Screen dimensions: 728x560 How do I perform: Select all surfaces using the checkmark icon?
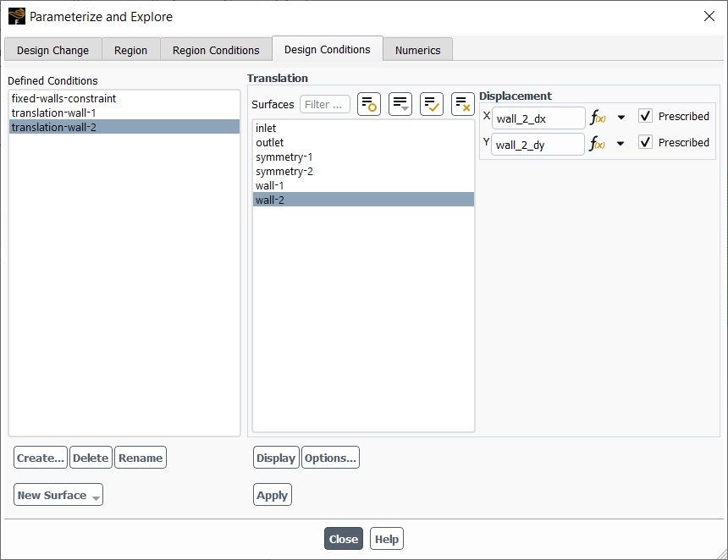click(x=431, y=103)
